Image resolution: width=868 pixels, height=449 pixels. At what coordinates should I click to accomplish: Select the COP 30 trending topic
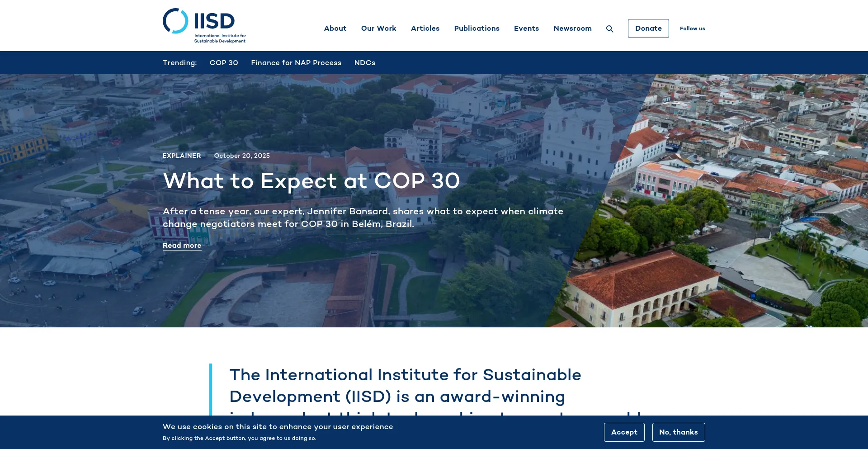[x=224, y=63]
